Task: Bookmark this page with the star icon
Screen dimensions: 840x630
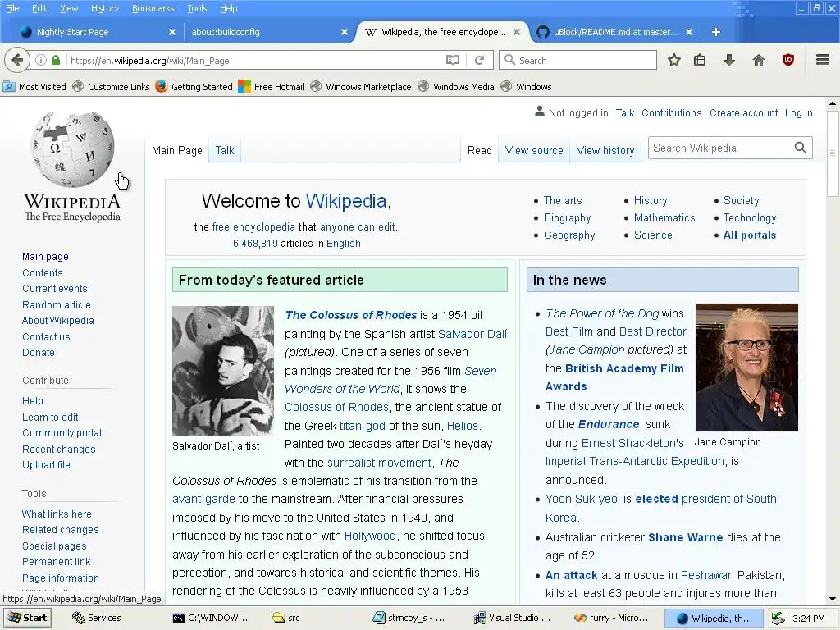Action: 674,60
